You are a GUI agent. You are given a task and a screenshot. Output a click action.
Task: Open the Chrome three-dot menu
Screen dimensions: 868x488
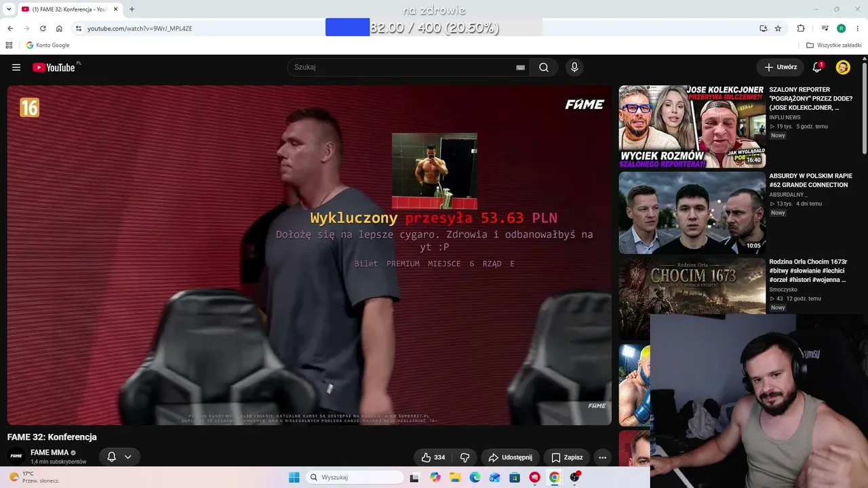858,28
